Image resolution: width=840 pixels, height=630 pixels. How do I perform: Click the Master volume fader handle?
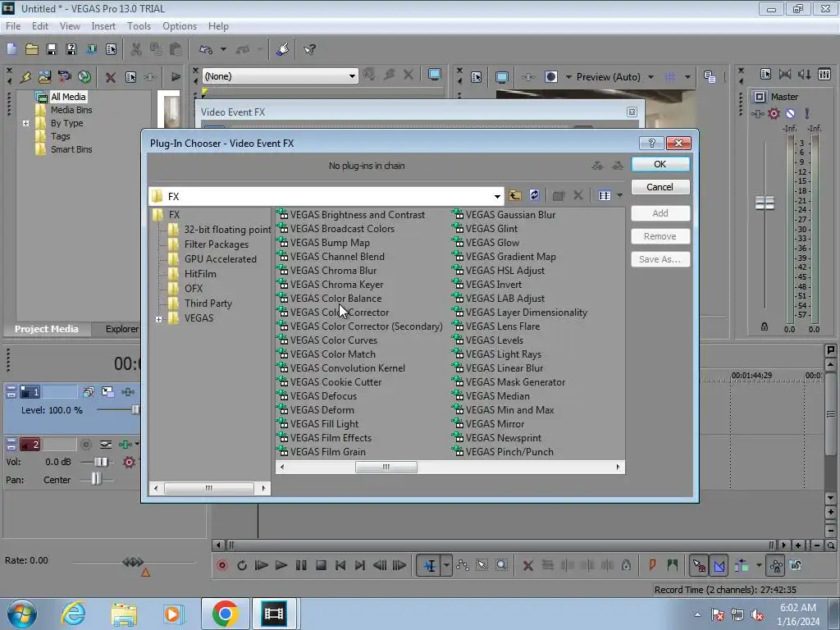(x=765, y=203)
